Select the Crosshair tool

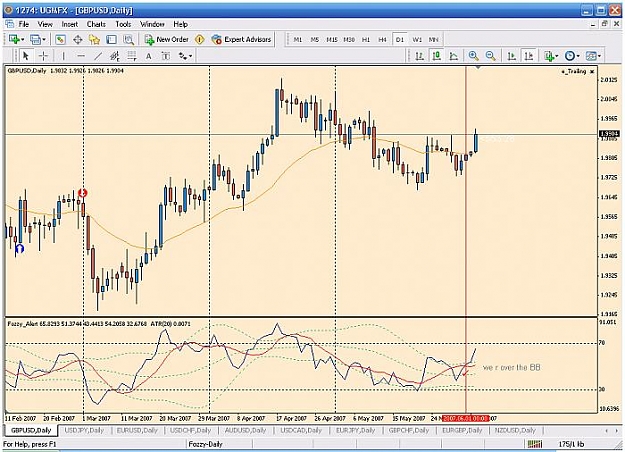tap(43, 56)
